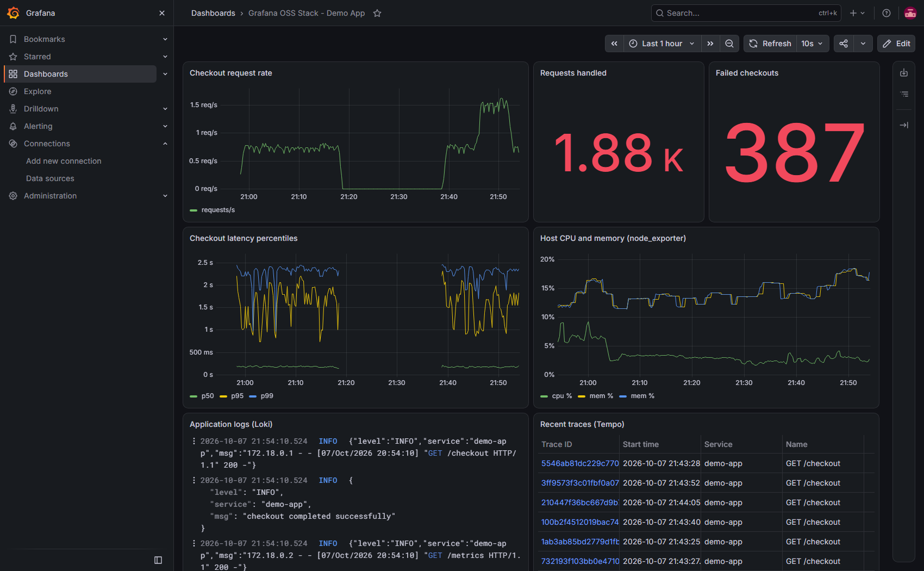The width and height of the screenshot is (924, 571).
Task: Open Bookmarks in the navigation
Action: [45, 39]
